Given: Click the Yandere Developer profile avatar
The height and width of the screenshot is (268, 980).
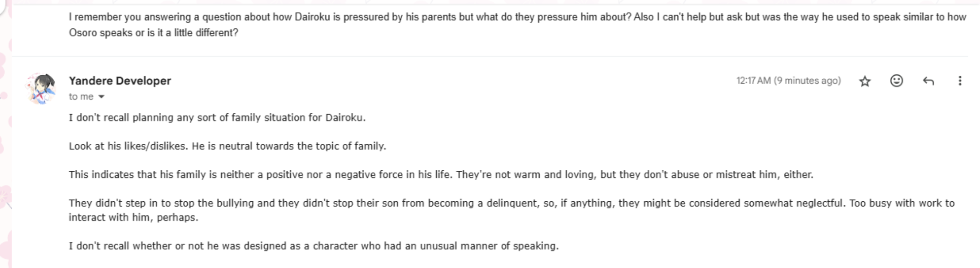Looking at the screenshot, I should pyautogui.click(x=41, y=88).
